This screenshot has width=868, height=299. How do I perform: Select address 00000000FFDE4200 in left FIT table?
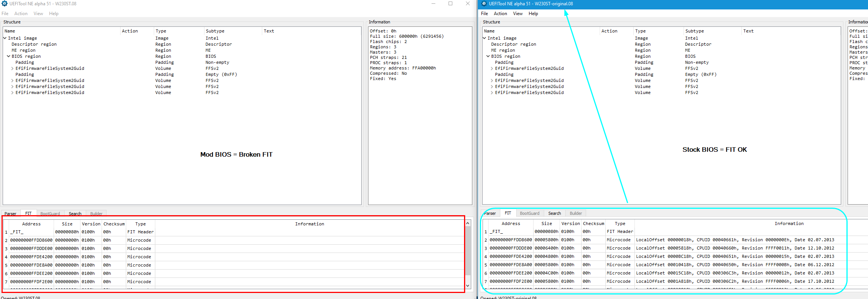click(x=31, y=257)
